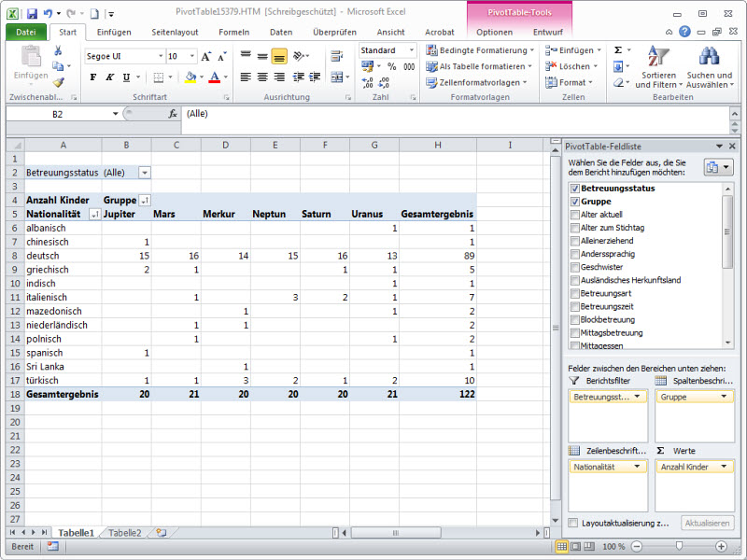Center text horizontally in cell

[262, 77]
